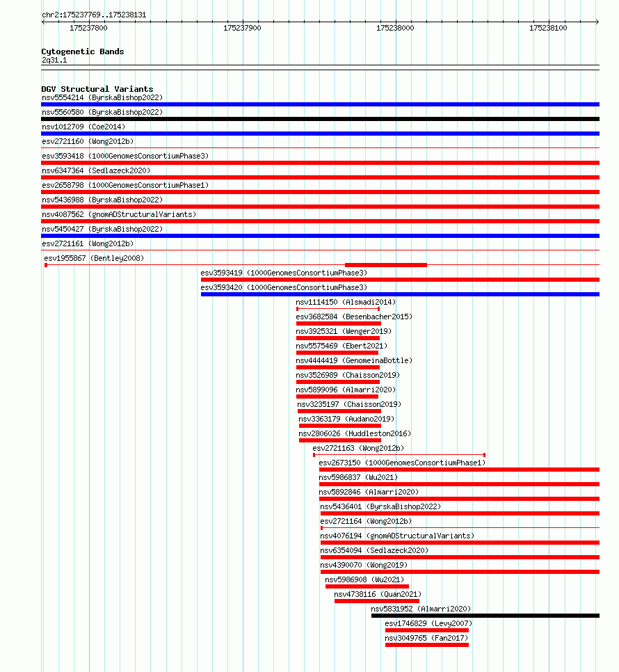Click the 175238000 ruler position label

click(x=395, y=29)
